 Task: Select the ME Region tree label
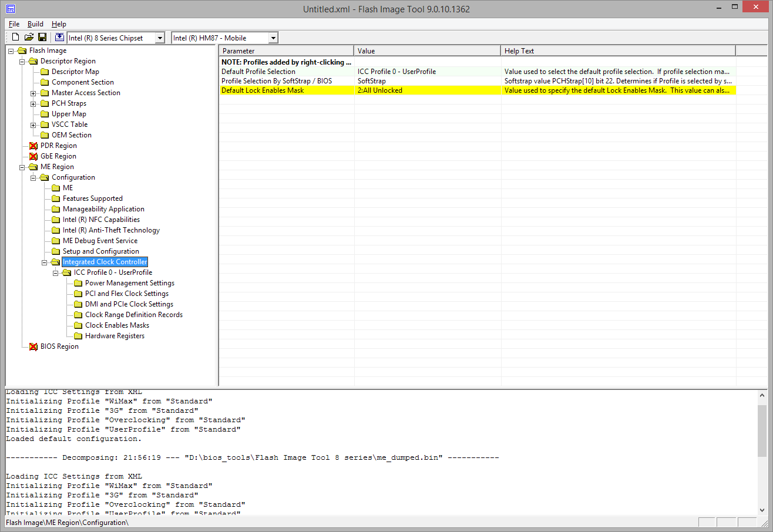coord(57,167)
